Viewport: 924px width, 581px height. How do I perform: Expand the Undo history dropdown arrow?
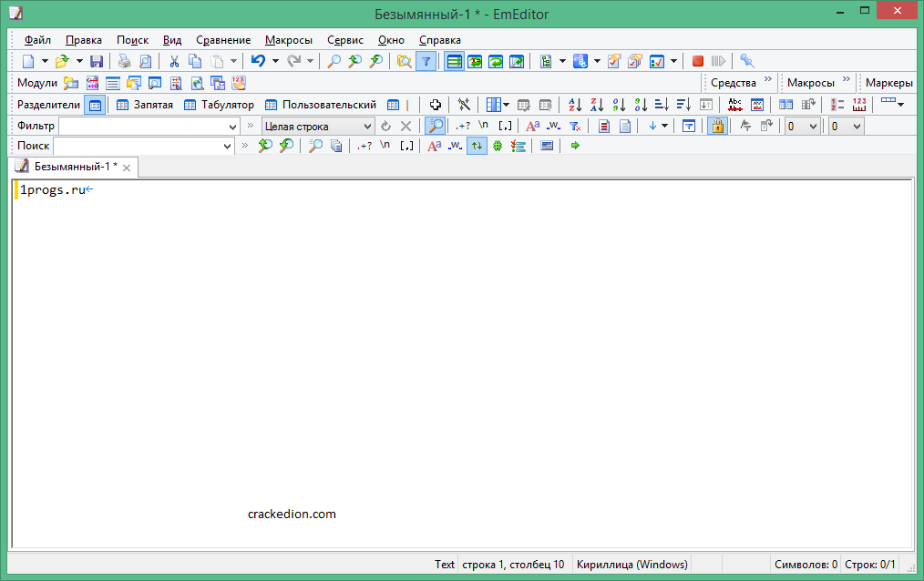pos(275,61)
